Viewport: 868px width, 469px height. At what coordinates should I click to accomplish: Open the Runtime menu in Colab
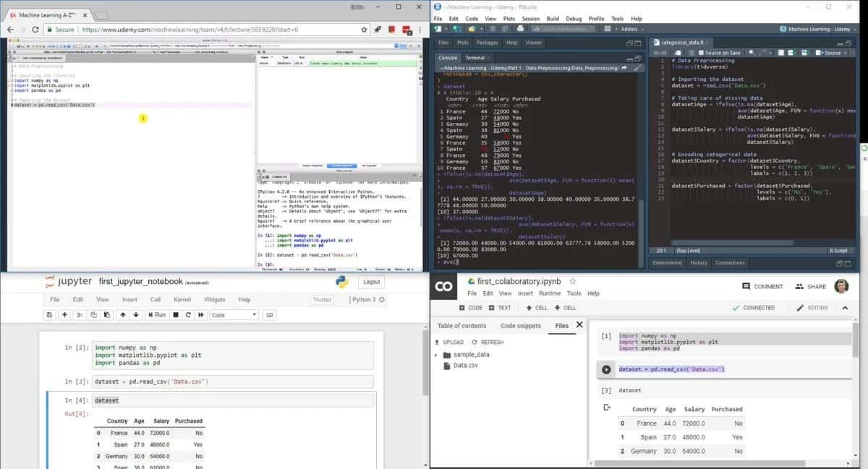point(550,293)
